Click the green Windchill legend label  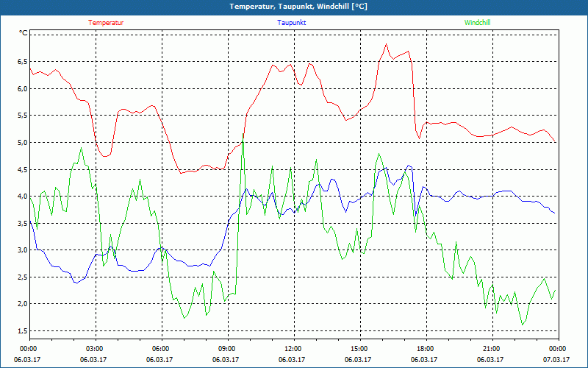[477, 23]
